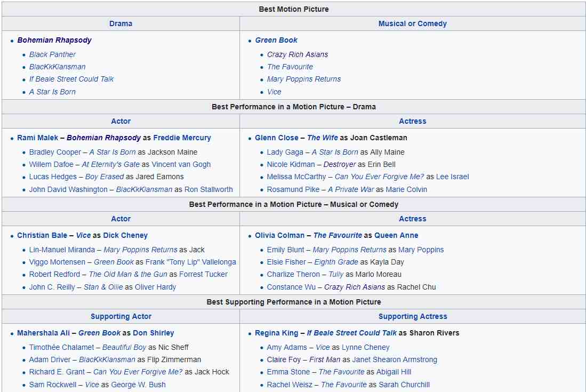Open the Vincent van Gogh link
The height and width of the screenshot is (392, 586).
(181, 164)
